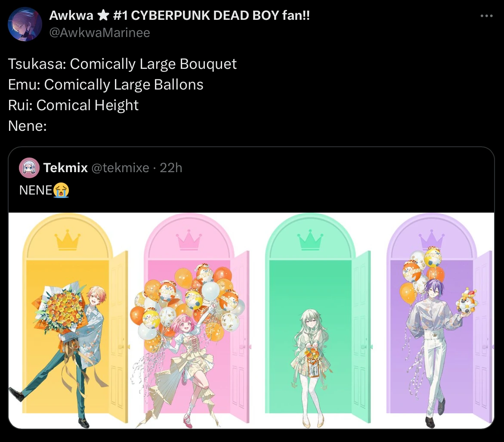Viewport: 504px width, 442px height.
Task: Click the 22h timestamp on quoted tweet
Action: tap(171, 168)
